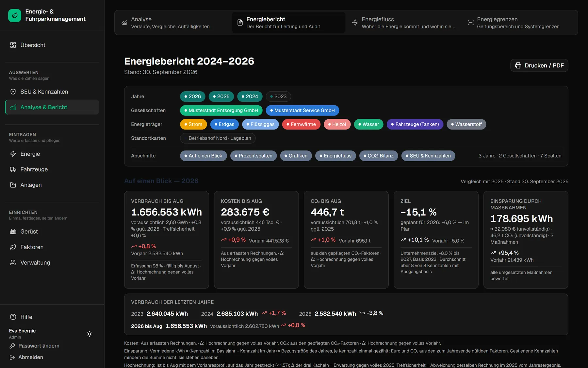Toggle light theme with sun icon
Viewport: 588px width, 368px height.
pos(90,334)
